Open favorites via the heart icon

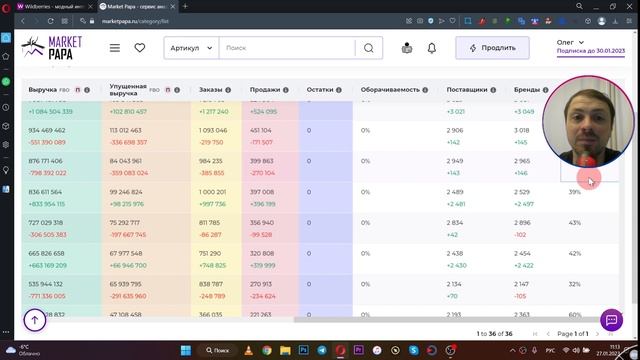click(140, 48)
